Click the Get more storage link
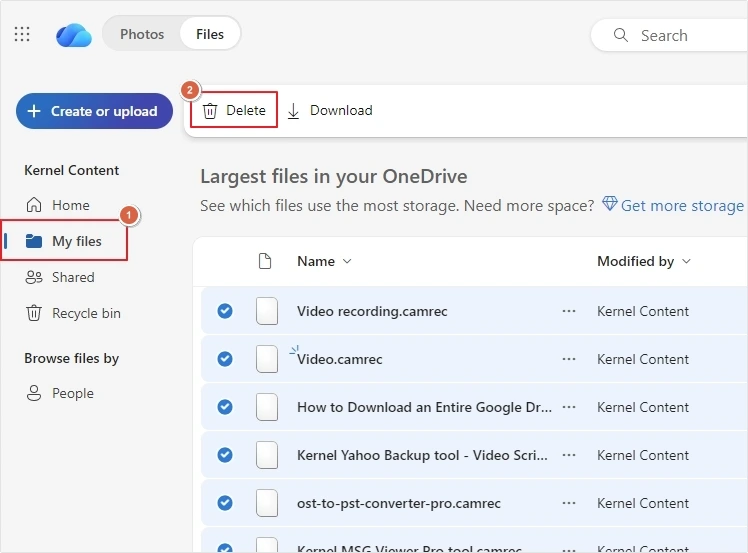The width and height of the screenshot is (748, 553). pyautogui.click(x=682, y=206)
